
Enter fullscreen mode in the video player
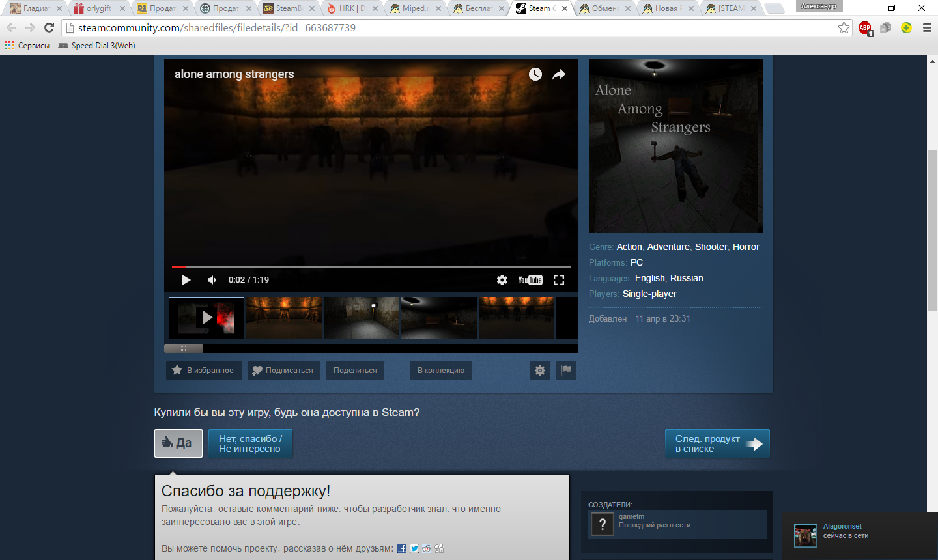[559, 280]
